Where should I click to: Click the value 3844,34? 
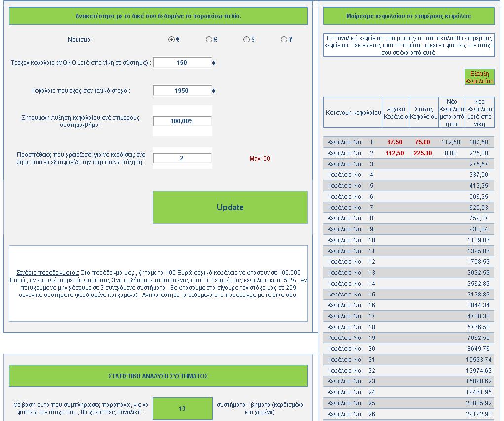click(x=478, y=305)
